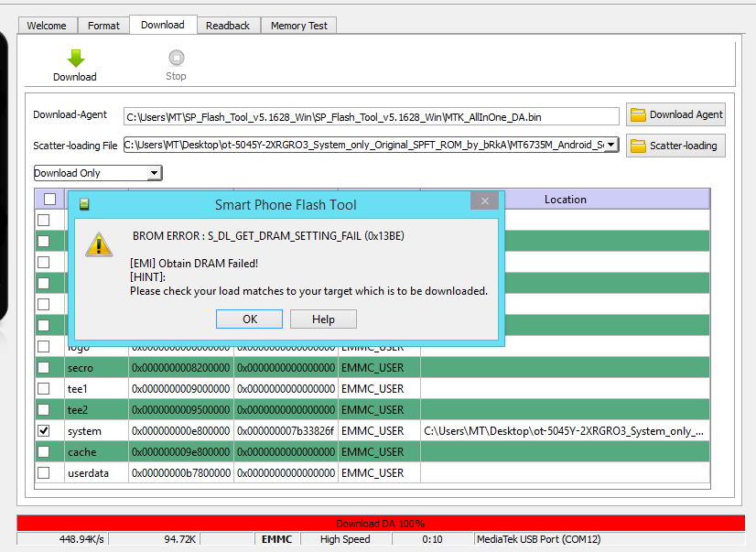
Task: Open the Memory Test tab
Action: tap(299, 26)
